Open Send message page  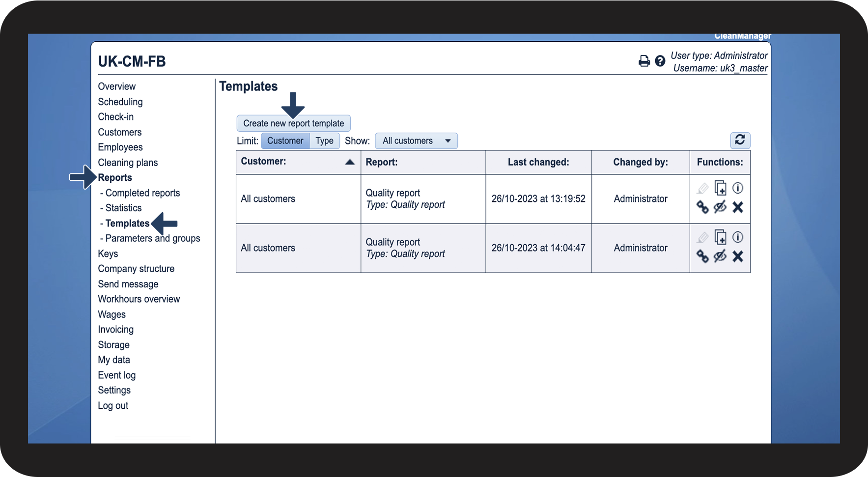(x=128, y=284)
